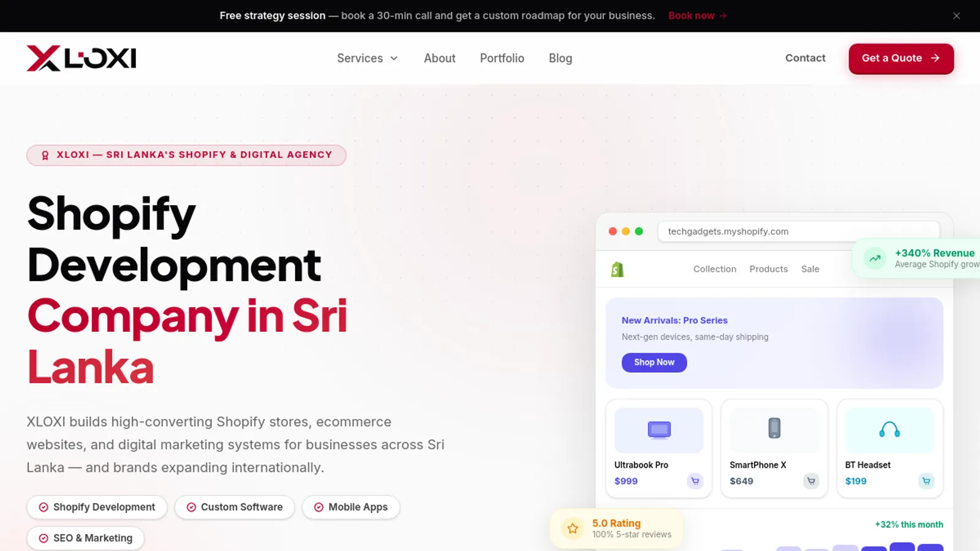Click the techgadgets.myshopify.com address bar
The width and height of the screenshot is (980, 551).
pos(799,231)
